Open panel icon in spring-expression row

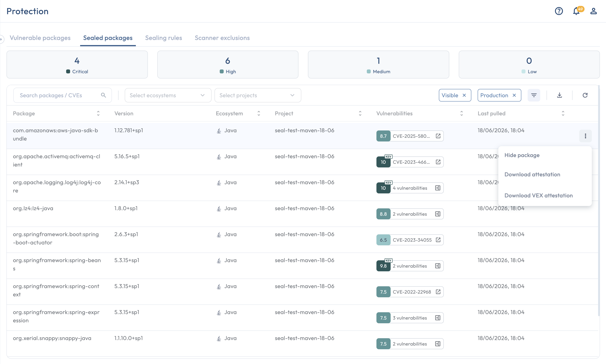point(438,318)
